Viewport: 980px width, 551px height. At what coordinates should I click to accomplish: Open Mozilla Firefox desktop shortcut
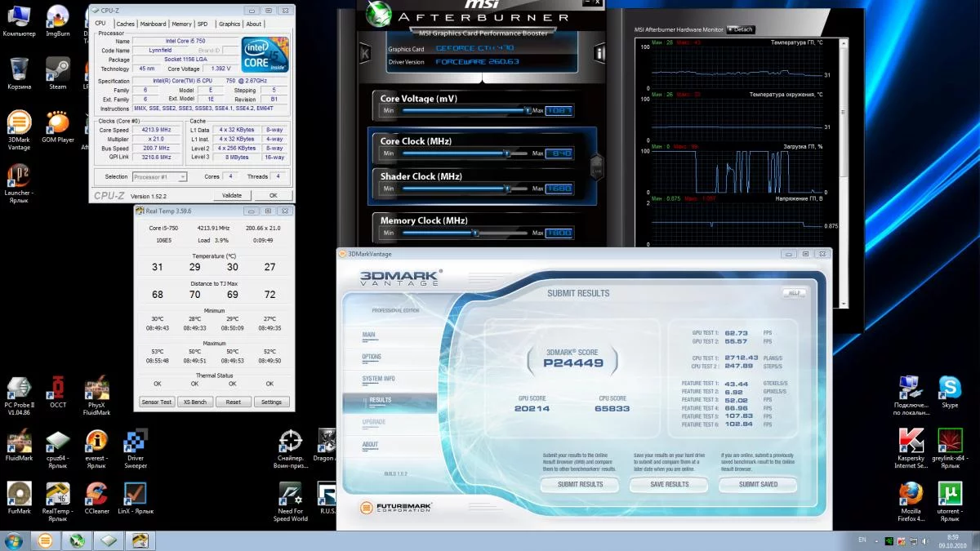[911, 494]
